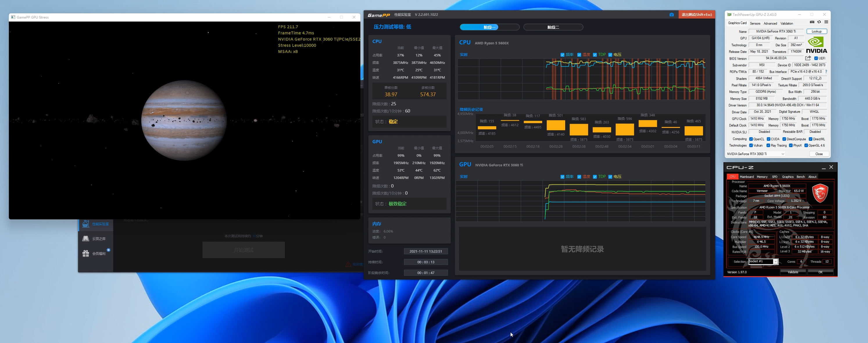This screenshot has height=343, width=868.
Task: Toggle the UEFI checkbox in GPU-Z
Action: coord(816,58)
